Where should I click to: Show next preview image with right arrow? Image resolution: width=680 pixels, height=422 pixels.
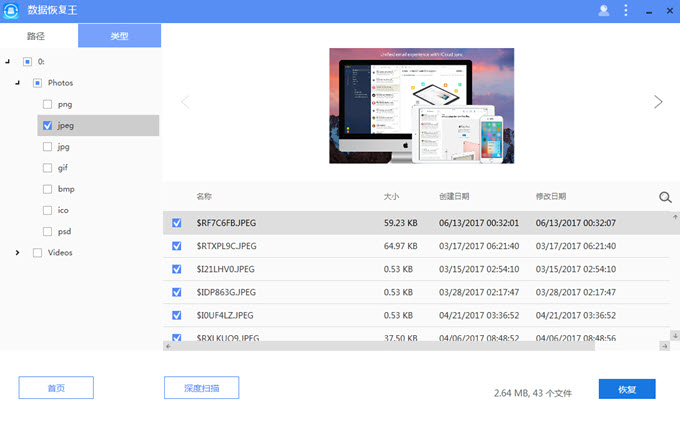coord(658,102)
